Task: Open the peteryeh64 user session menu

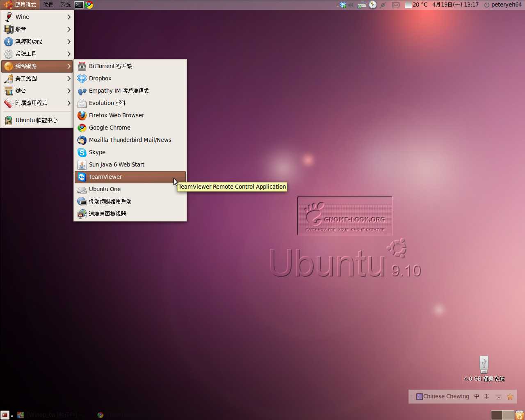Action: 502,5
